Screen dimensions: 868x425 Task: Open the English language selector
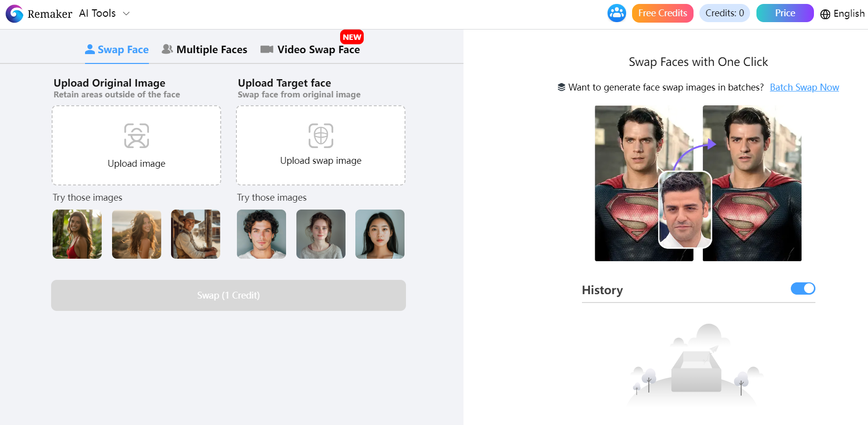tap(849, 14)
